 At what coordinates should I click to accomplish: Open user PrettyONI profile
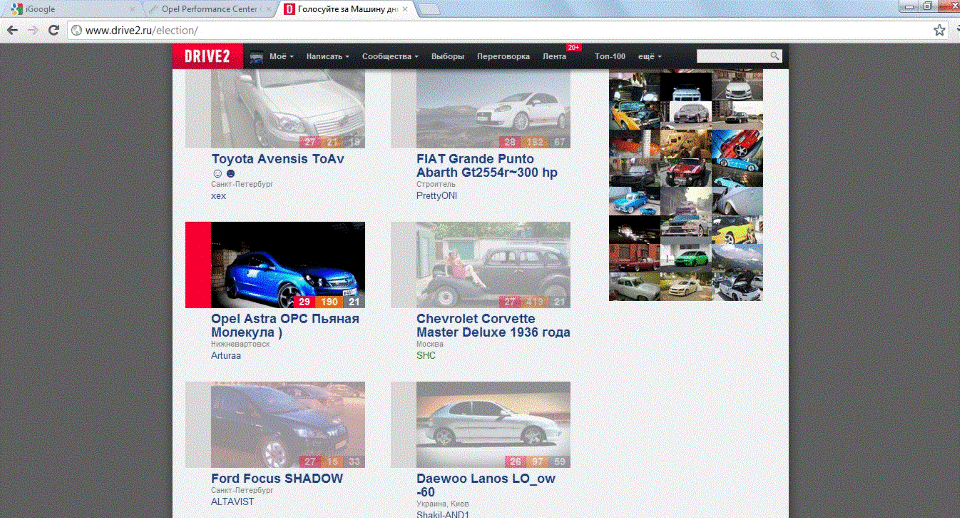click(x=437, y=196)
